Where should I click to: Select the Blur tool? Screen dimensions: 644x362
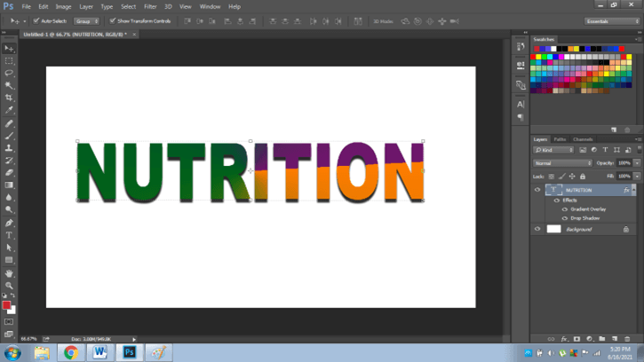coord(9,198)
